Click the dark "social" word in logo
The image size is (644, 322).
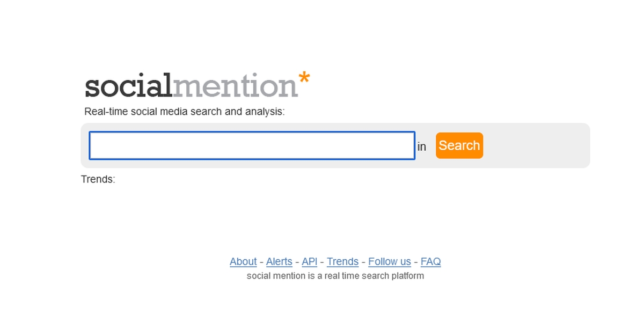click(x=129, y=86)
